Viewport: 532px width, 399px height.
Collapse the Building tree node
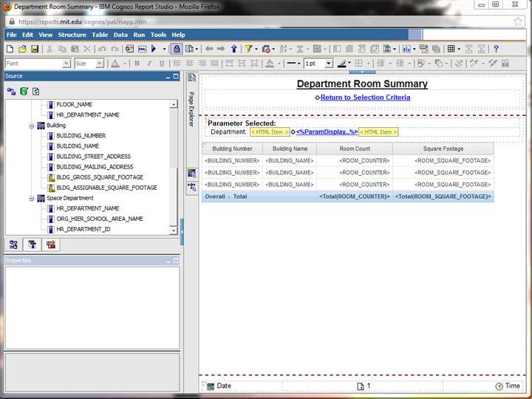click(32, 126)
